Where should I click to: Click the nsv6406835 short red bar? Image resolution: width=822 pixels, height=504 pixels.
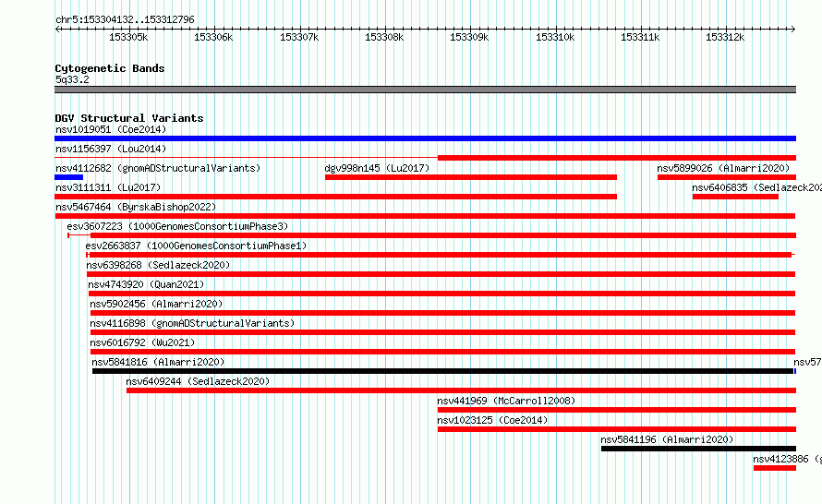pyautogui.click(x=735, y=197)
